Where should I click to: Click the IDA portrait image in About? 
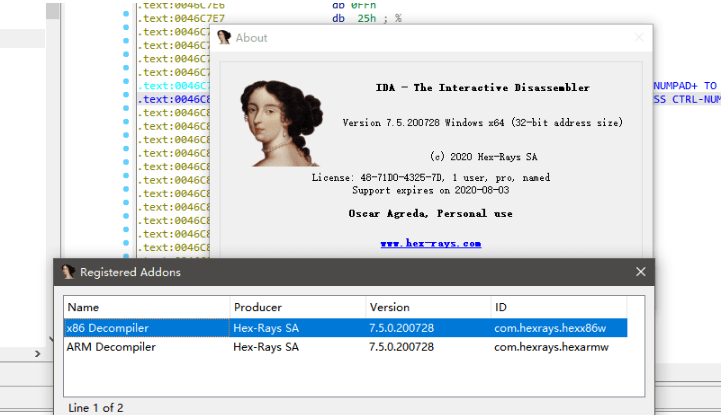[281, 123]
